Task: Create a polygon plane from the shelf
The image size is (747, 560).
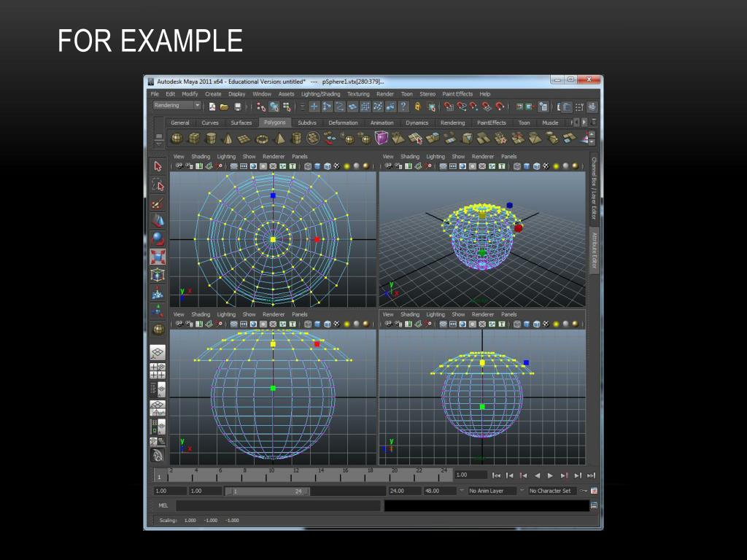Action: (244, 139)
